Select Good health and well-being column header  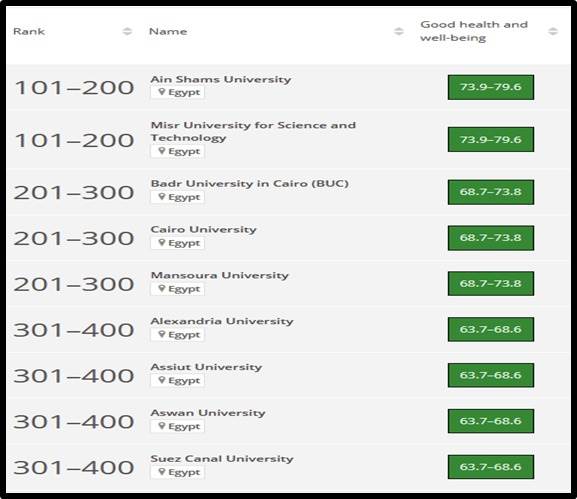[x=474, y=31]
